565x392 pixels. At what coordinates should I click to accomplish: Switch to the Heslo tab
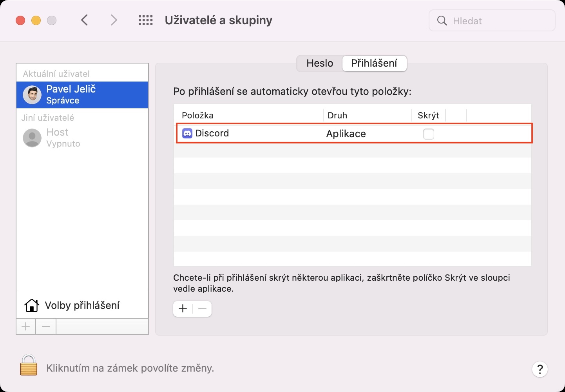click(x=320, y=64)
